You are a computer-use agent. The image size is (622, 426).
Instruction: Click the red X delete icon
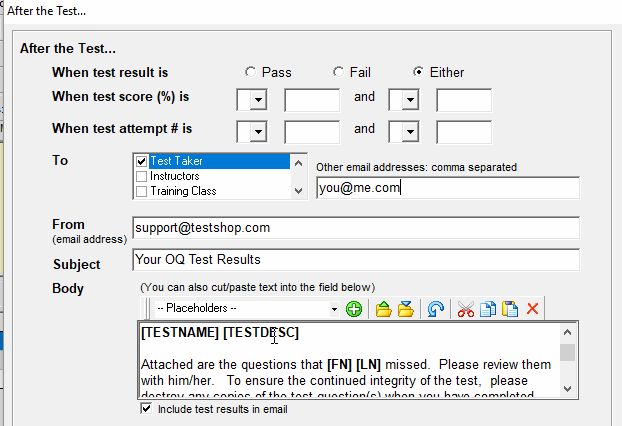click(533, 309)
